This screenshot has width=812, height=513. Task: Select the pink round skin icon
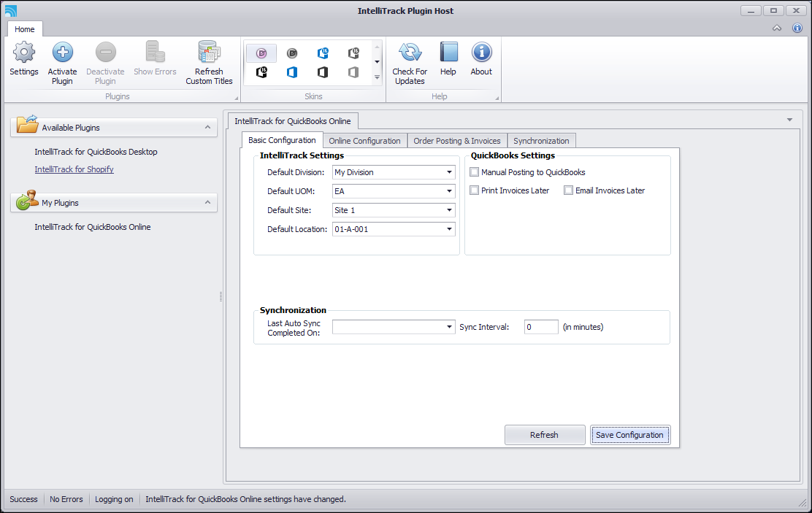(x=261, y=53)
